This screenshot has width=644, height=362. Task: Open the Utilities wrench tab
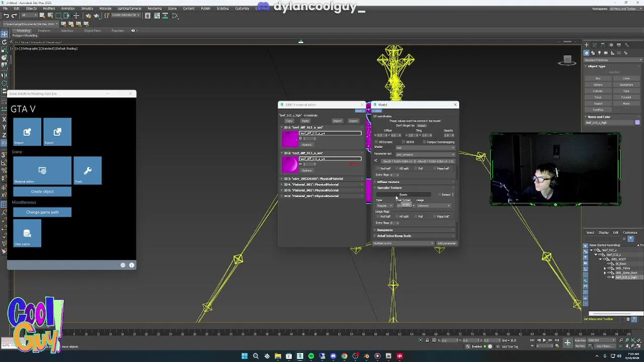pos(626,45)
